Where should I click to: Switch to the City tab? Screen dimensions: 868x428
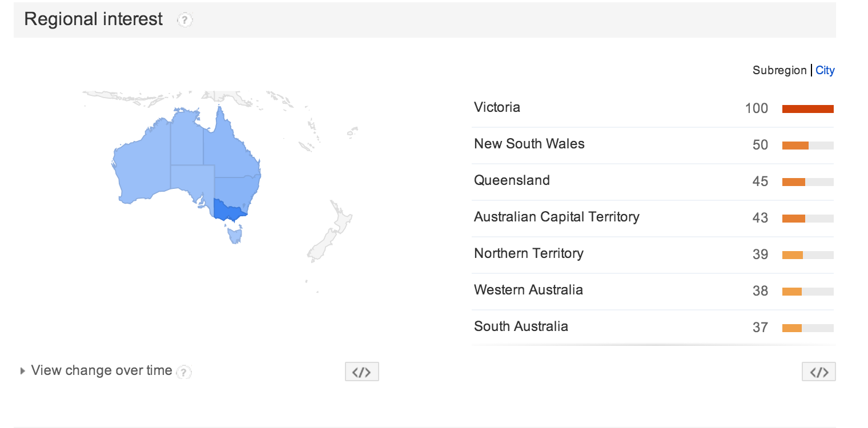[x=825, y=70]
